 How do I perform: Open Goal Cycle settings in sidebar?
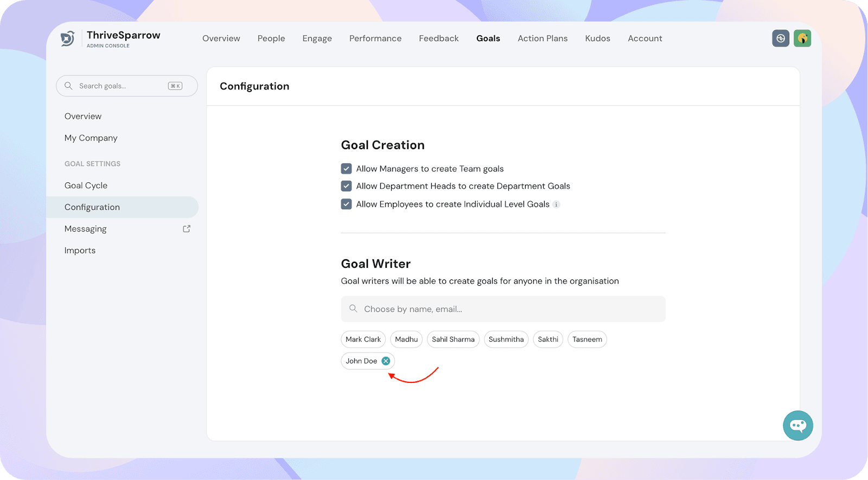(x=86, y=185)
